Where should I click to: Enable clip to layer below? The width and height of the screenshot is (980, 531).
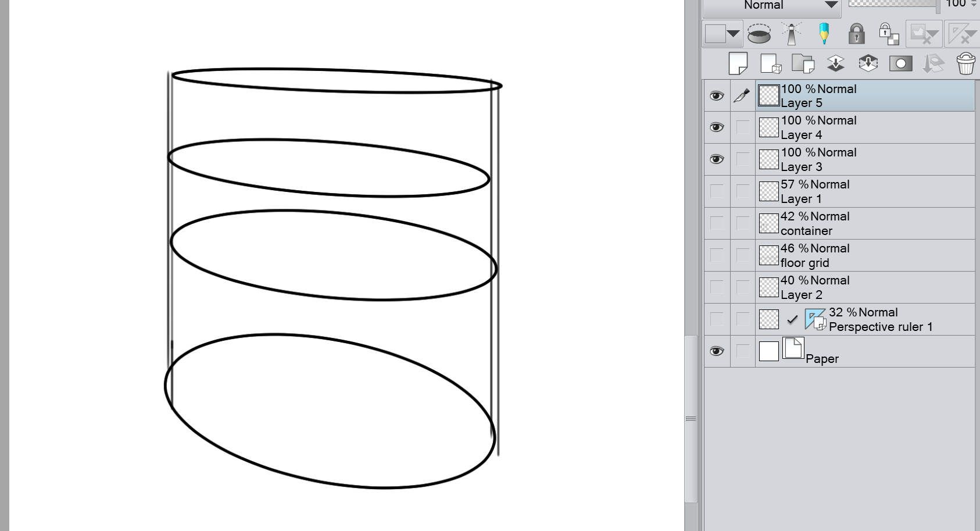pos(759,34)
